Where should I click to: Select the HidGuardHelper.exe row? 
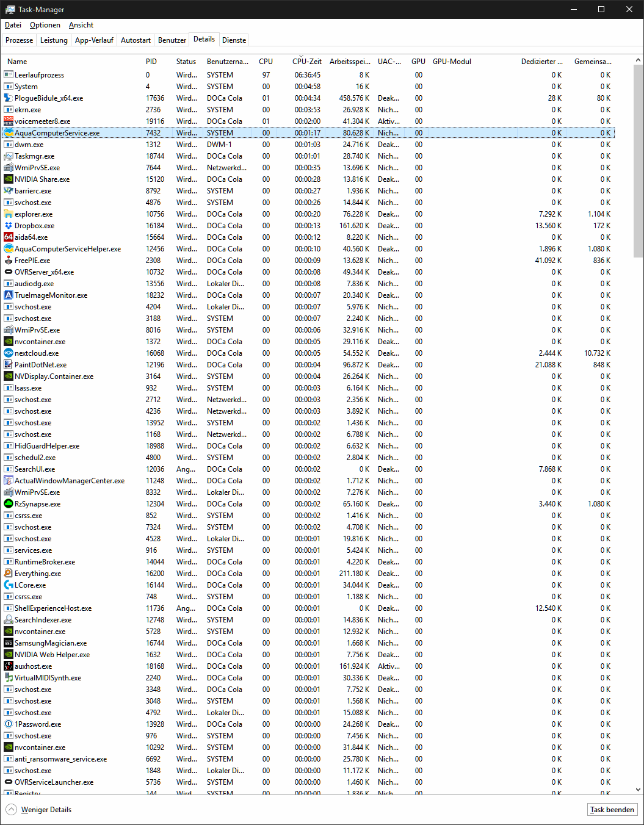tap(308, 446)
